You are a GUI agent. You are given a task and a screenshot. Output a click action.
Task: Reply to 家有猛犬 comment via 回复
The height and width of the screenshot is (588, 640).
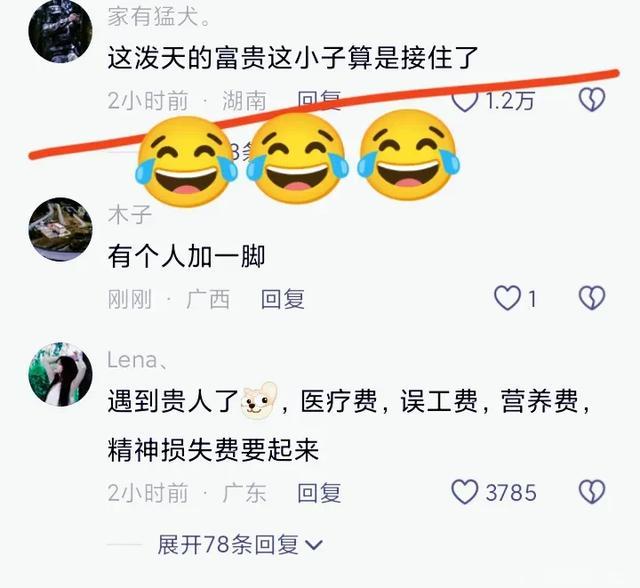click(x=319, y=100)
